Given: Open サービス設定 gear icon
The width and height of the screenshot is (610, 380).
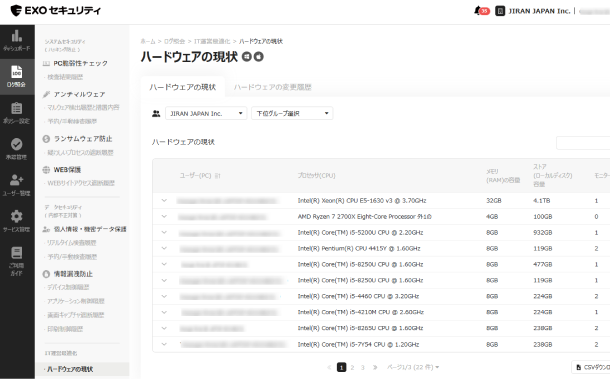Looking at the screenshot, I should [17, 216].
